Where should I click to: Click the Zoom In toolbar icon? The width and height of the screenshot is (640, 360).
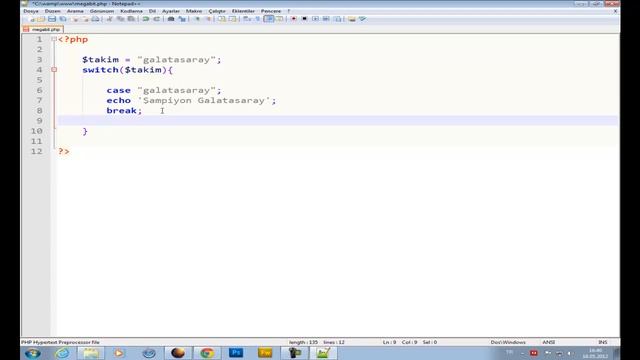(x=197, y=19)
